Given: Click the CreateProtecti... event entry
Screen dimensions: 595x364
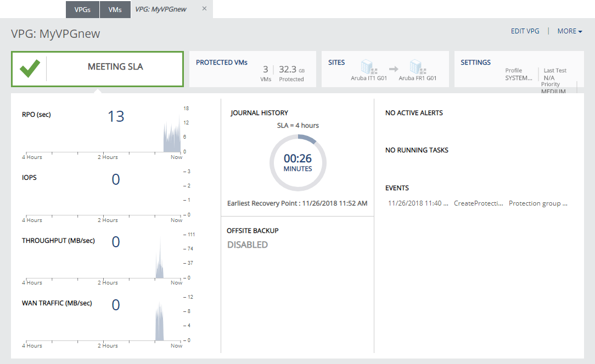Looking at the screenshot, I should click(479, 203).
